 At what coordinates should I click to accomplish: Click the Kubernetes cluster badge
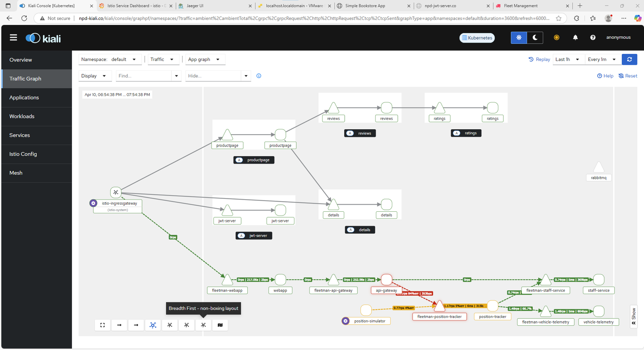477,38
